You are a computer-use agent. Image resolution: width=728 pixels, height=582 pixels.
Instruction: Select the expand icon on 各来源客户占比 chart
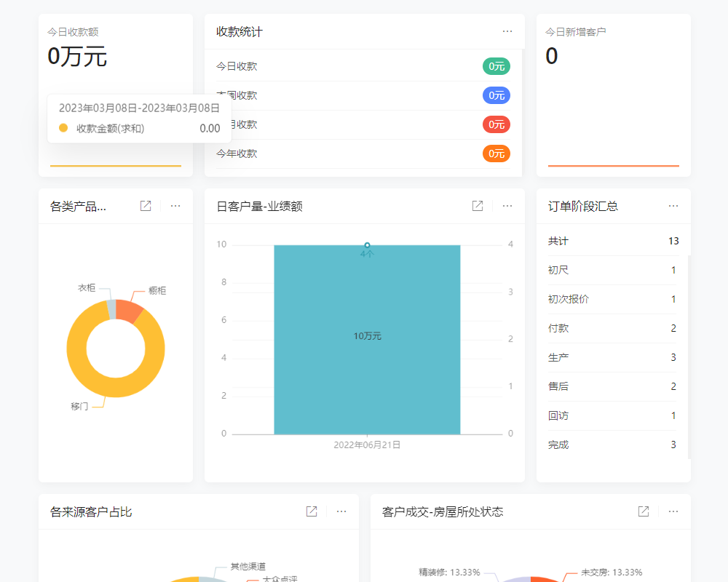point(310,511)
